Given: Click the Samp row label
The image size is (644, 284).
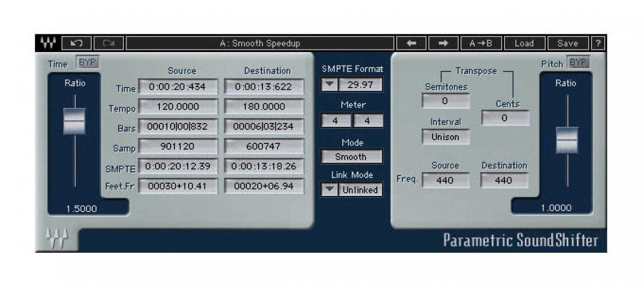Looking at the screenshot, I should (x=125, y=149).
